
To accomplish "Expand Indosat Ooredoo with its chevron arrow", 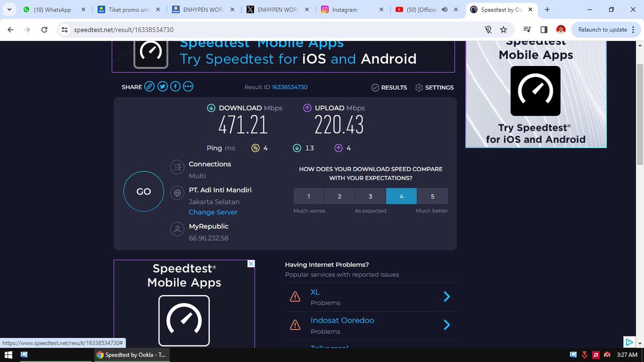I will tap(447, 325).
